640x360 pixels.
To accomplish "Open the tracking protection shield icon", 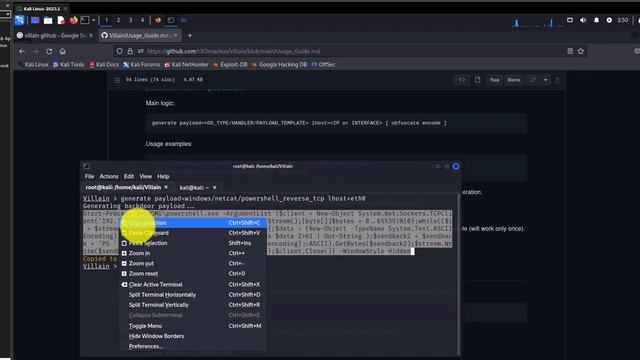I will click(119, 51).
